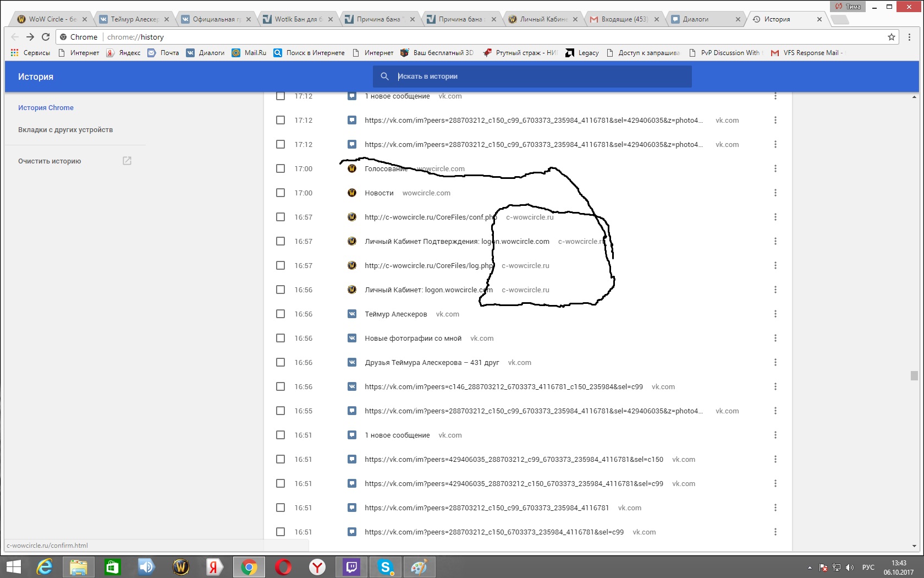Expand options for Новые фотографии со мной entry
The height and width of the screenshot is (578, 924).
[x=776, y=338]
